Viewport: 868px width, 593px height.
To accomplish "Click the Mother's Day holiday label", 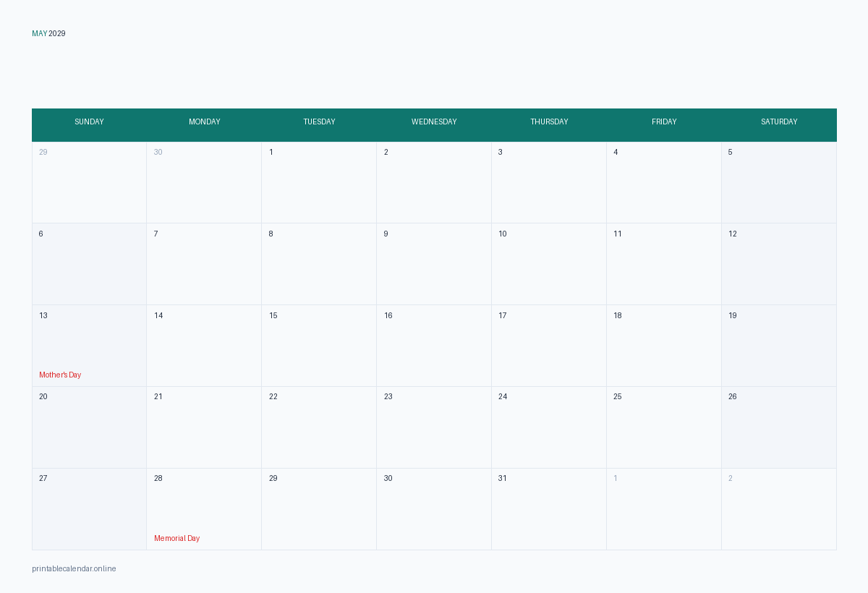I will click(60, 375).
